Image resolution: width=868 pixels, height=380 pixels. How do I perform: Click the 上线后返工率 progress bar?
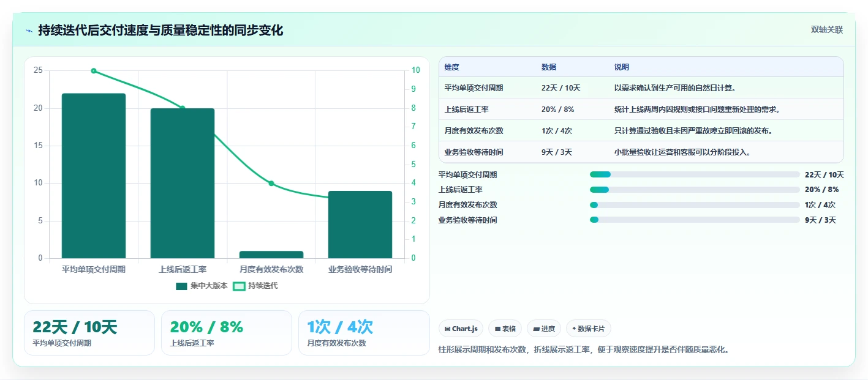click(695, 190)
